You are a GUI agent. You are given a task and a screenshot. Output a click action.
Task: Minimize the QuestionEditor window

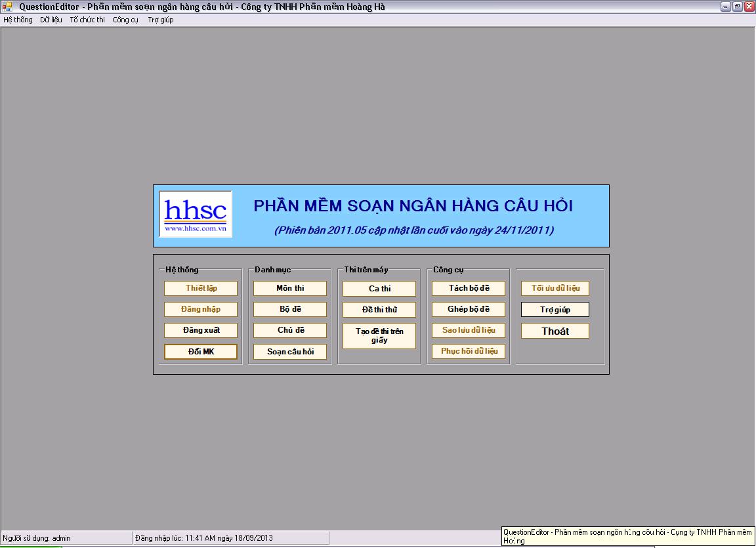tap(726, 7)
